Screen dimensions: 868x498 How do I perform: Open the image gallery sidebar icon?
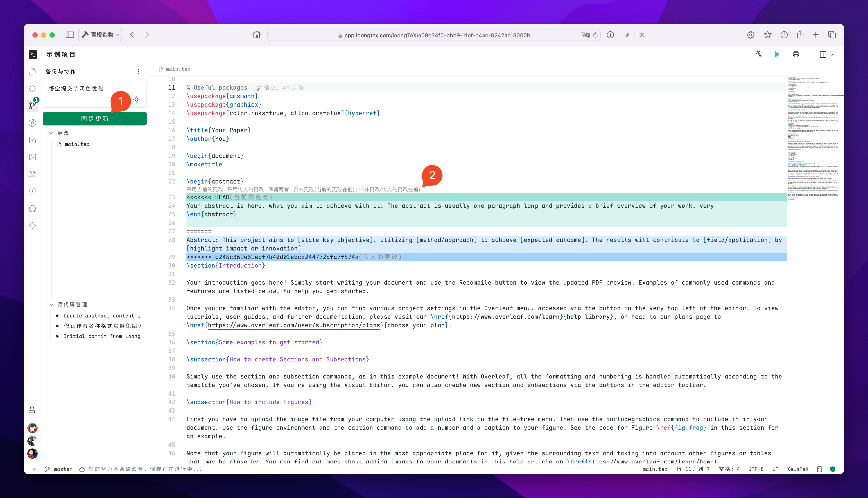32,157
